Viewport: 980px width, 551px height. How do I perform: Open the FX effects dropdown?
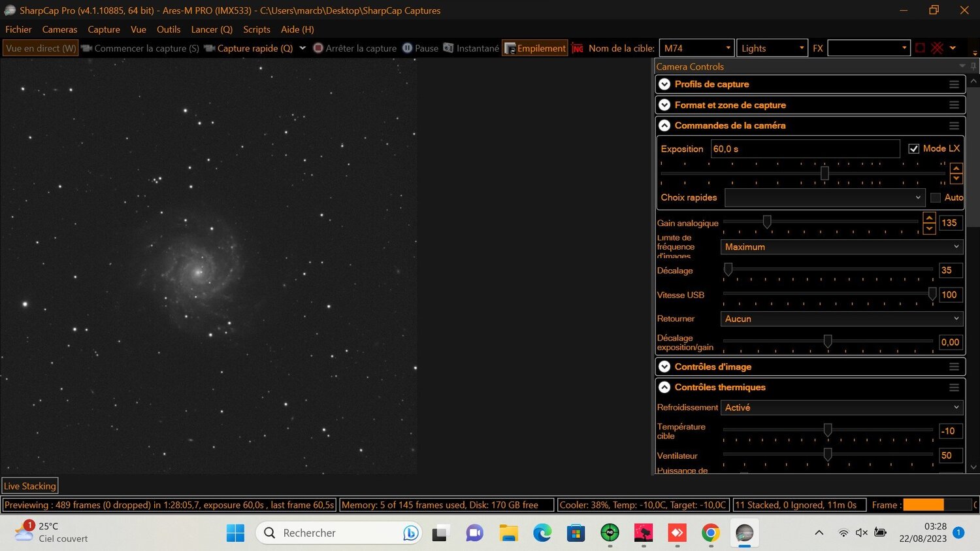(869, 48)
